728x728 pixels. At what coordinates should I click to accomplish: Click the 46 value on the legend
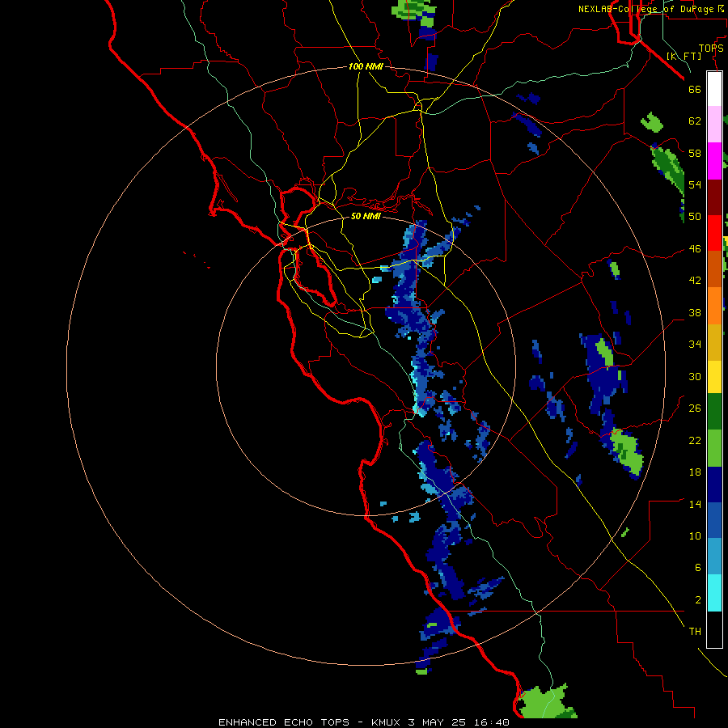point(695,249)
